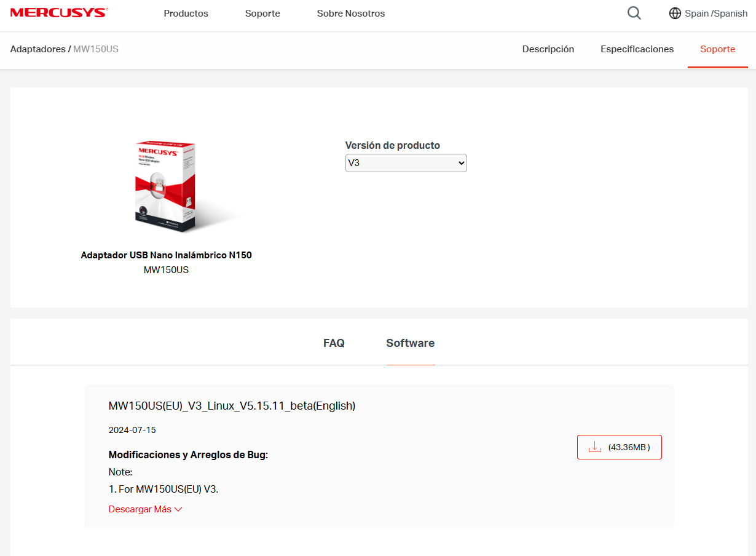Click the Spain /Spanish region selector
The width and height of the screenshot is (756, 556).
708,13
